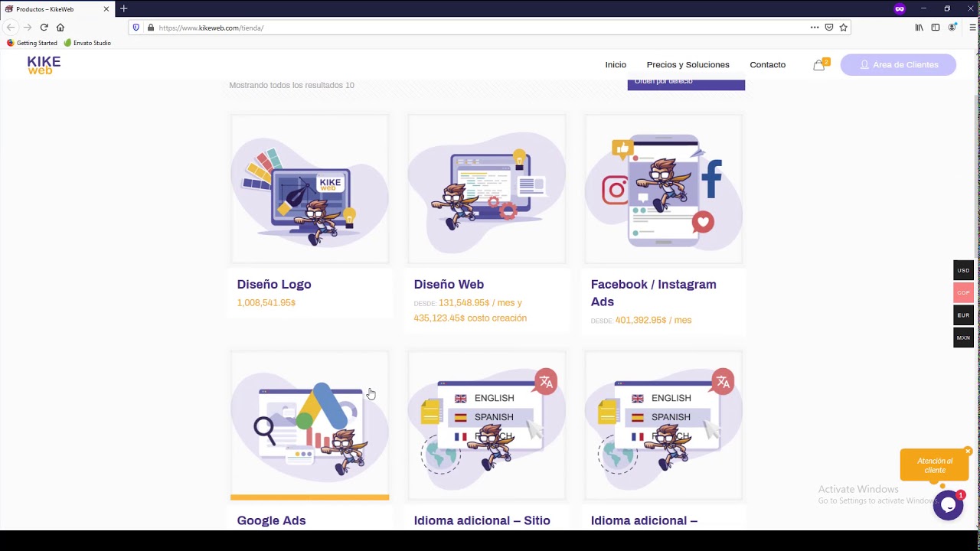Screen dimensions: 980x551
Task: Switch currency to USD
Action: coord(963,270)
